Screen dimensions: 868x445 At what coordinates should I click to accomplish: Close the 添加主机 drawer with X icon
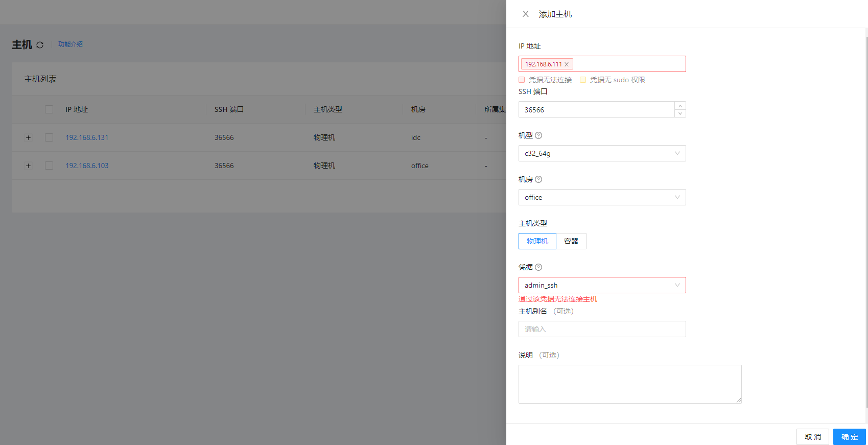click(x=525, y=14)
